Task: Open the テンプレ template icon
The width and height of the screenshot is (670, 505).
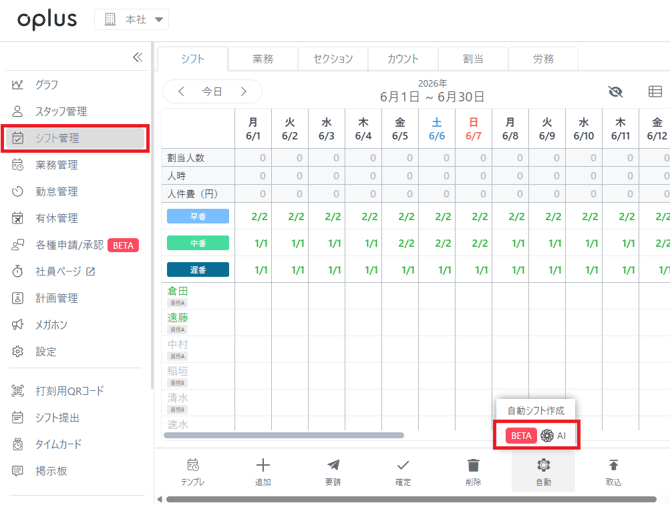Action: (193, 465)
